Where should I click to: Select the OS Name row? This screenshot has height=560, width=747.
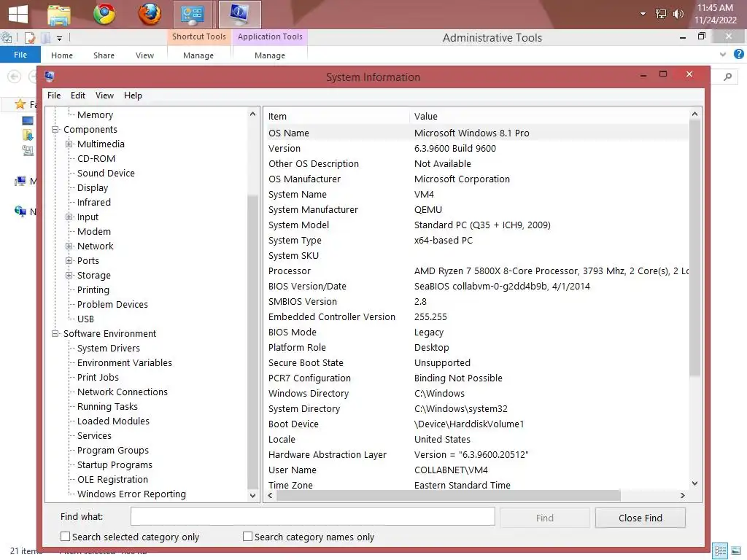click(x=476, y=133)
